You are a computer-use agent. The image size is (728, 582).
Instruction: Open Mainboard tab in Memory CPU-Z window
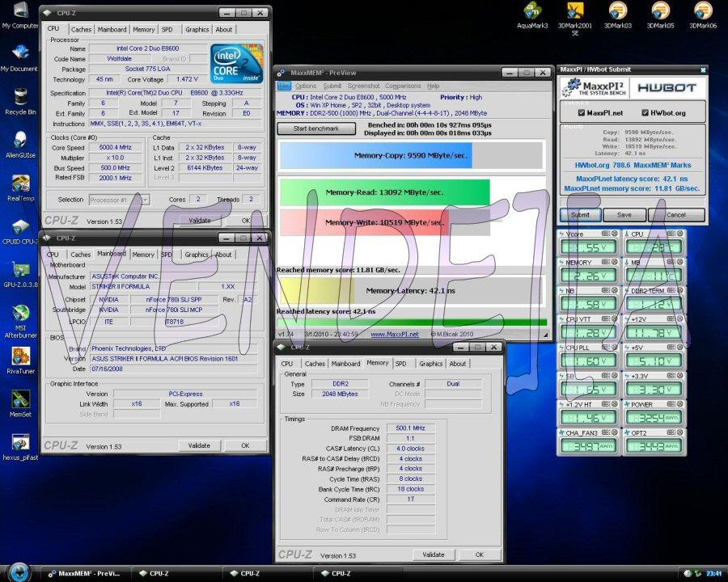345,364
